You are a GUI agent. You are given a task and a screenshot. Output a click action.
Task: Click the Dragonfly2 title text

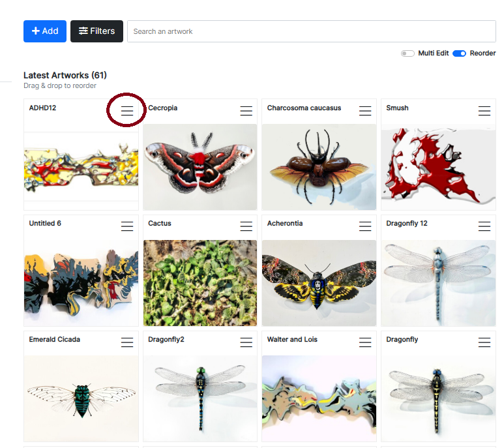[166, 339]
